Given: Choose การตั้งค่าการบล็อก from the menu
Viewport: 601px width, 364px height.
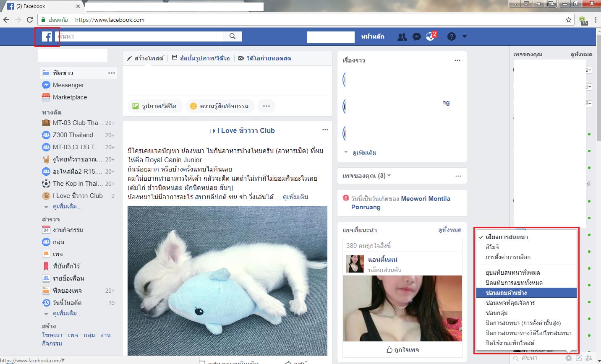Looking at the screenshot, I should pos(525,257).
